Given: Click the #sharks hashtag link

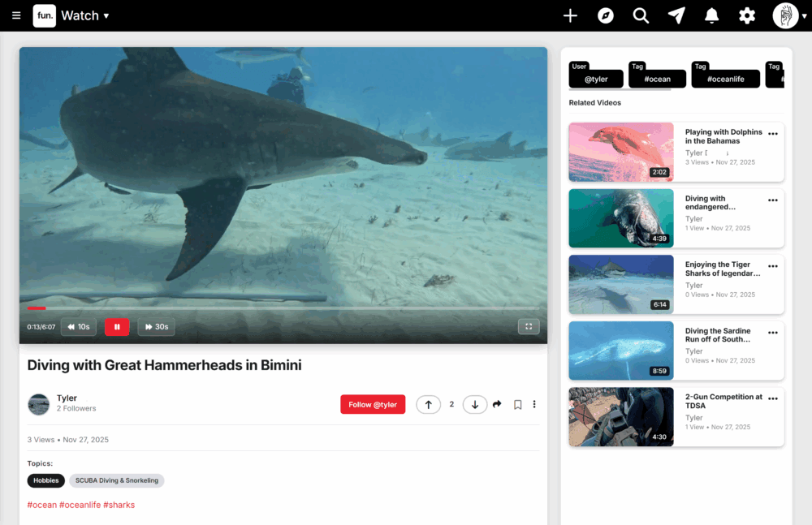Looking at the screenshot, I should coord(119,505).
